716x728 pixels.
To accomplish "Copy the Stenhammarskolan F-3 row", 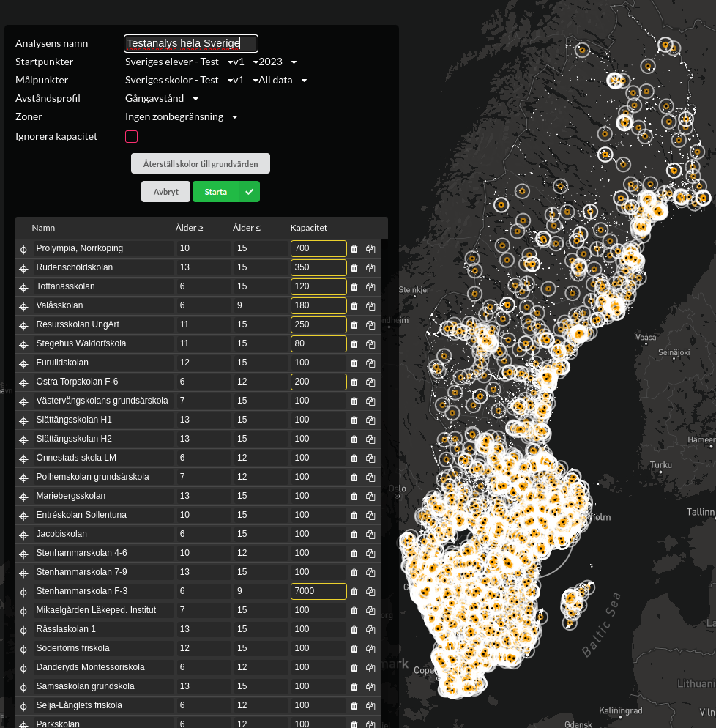I will [x=370, y=592].
